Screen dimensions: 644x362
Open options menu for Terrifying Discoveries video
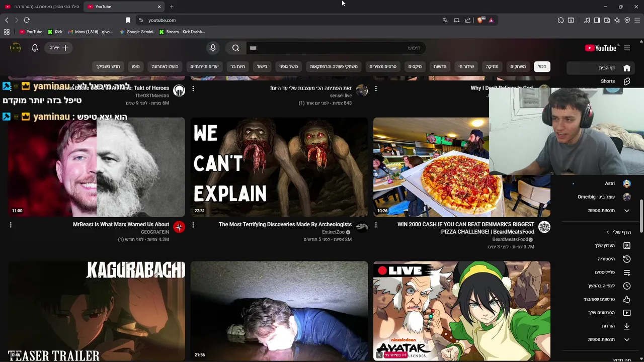coord(193,225)
